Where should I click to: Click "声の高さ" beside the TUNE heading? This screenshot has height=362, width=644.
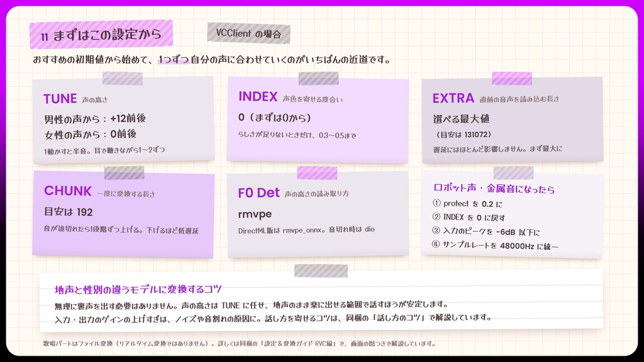pyautogui.click(x=95, y=100)
